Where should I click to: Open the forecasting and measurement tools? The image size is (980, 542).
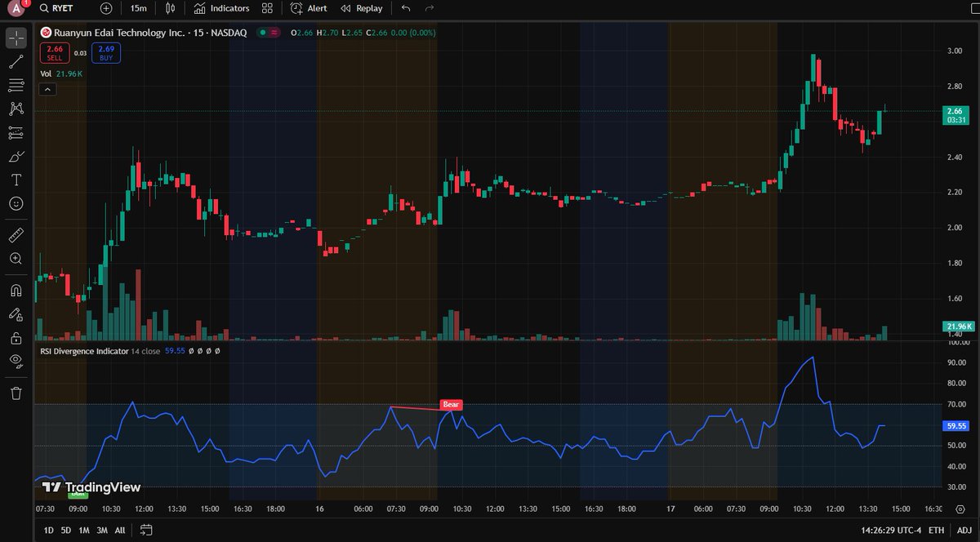coord(16,132)
